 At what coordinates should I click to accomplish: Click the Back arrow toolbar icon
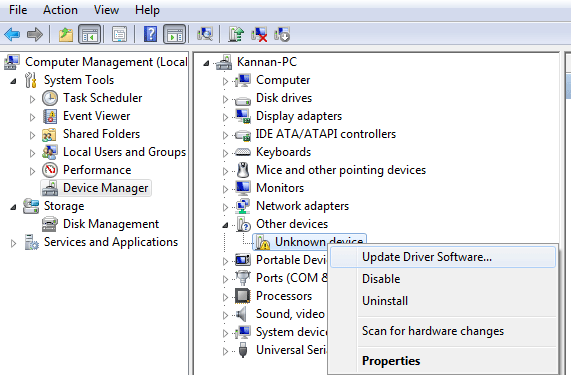[12, 35]
